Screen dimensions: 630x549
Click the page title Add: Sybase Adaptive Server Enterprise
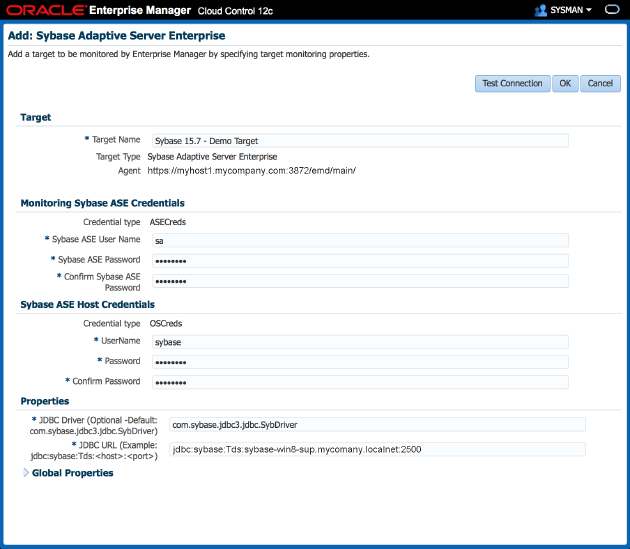coord(117,35)
